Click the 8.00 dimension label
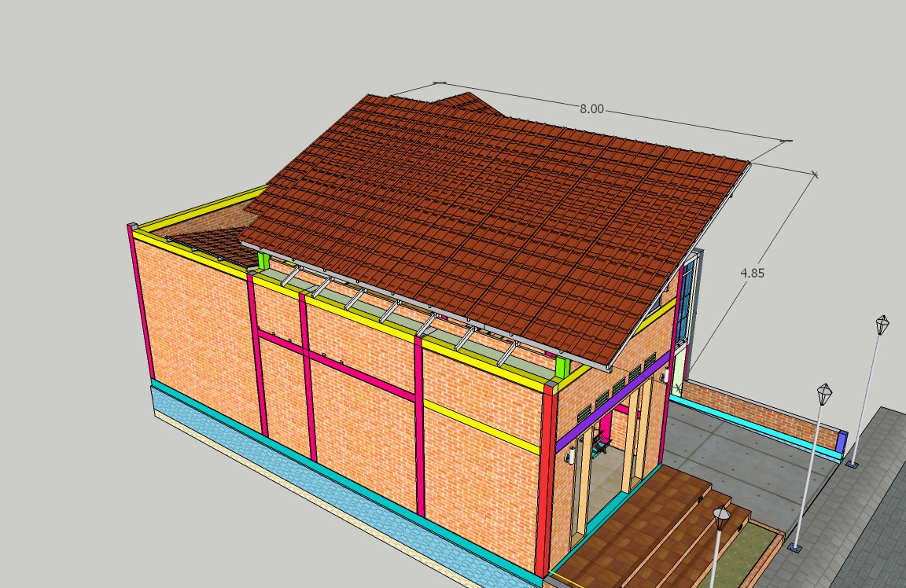This screenshot has height=588, width=906. [x=591, y=109]
